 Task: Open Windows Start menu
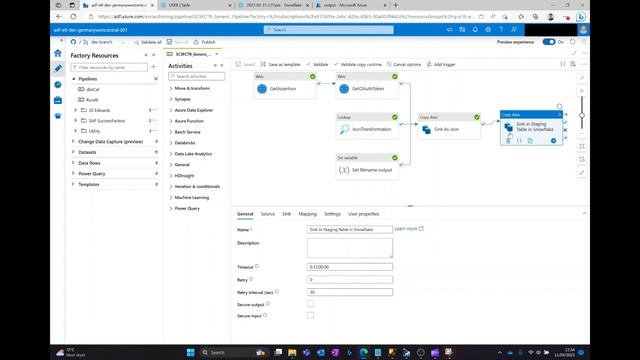tap(191, 352)
